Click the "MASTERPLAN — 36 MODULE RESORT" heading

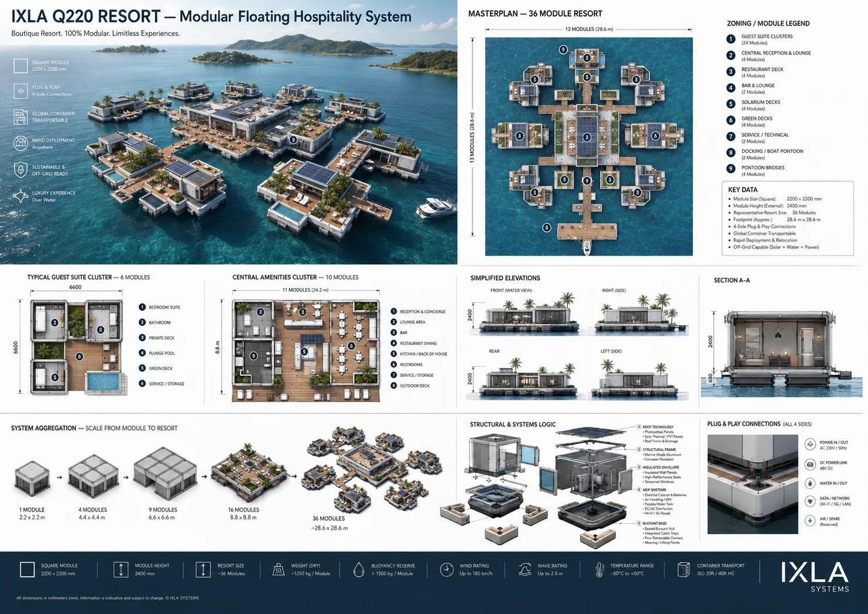click(535, 13)
